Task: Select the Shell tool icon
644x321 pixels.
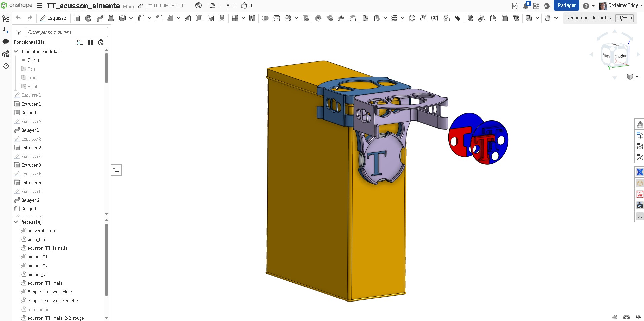Action: (199, 18)
